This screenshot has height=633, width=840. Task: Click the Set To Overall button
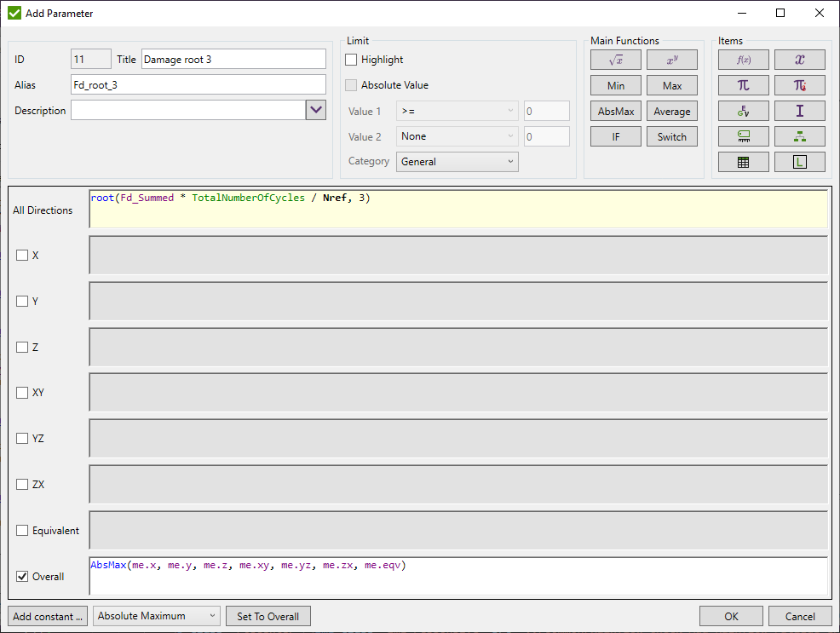(x=268, y=616)
